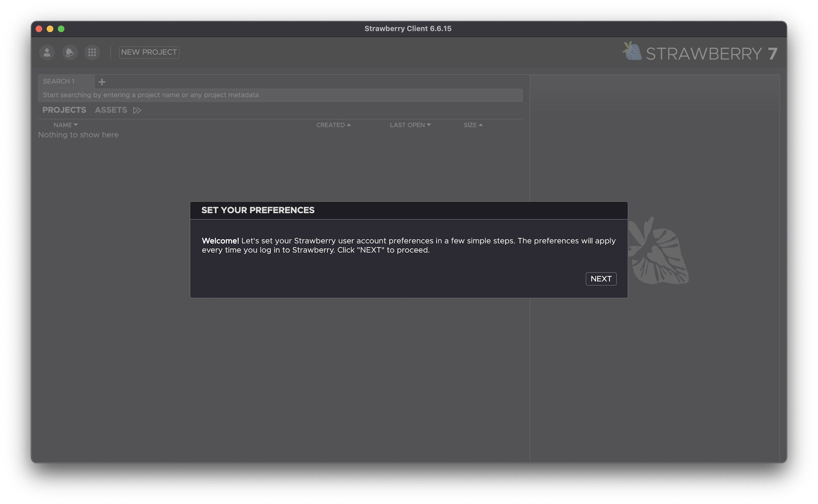The width and height of the screenshot is (818, 504).
Task: Sort by CREATED column arrow
Action: (x=349, y=125)
